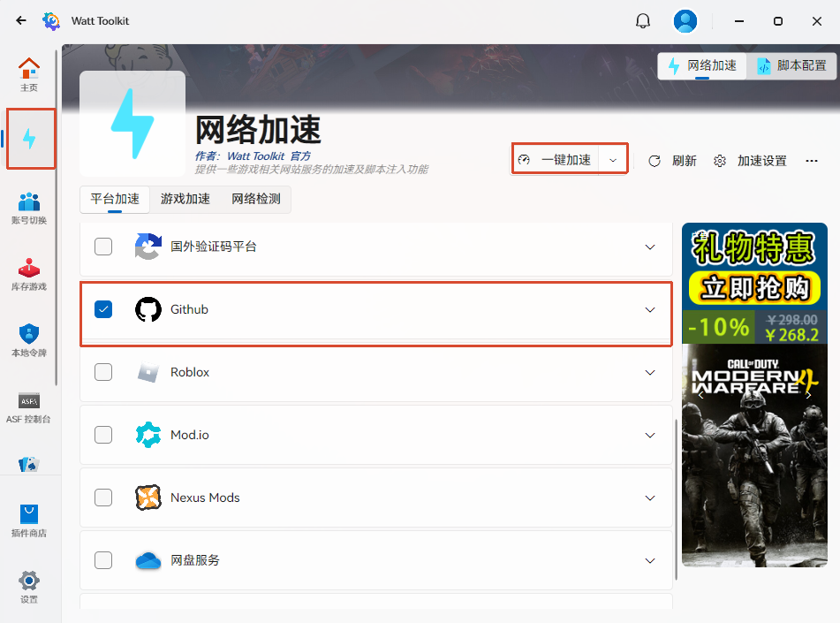Check the 网盘服务 checkbox
840x623 pixels.
click(103, 560)
